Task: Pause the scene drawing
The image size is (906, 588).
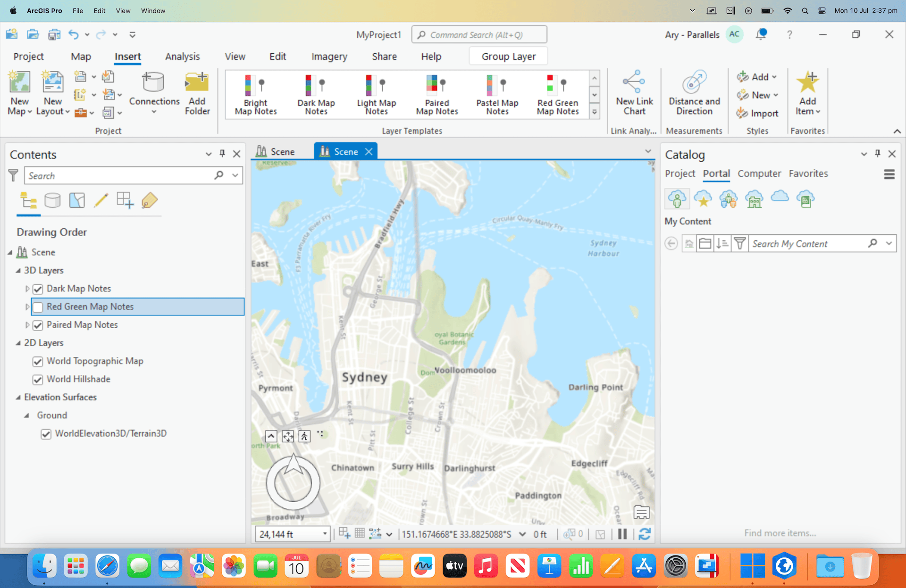Action: point(622,534)
